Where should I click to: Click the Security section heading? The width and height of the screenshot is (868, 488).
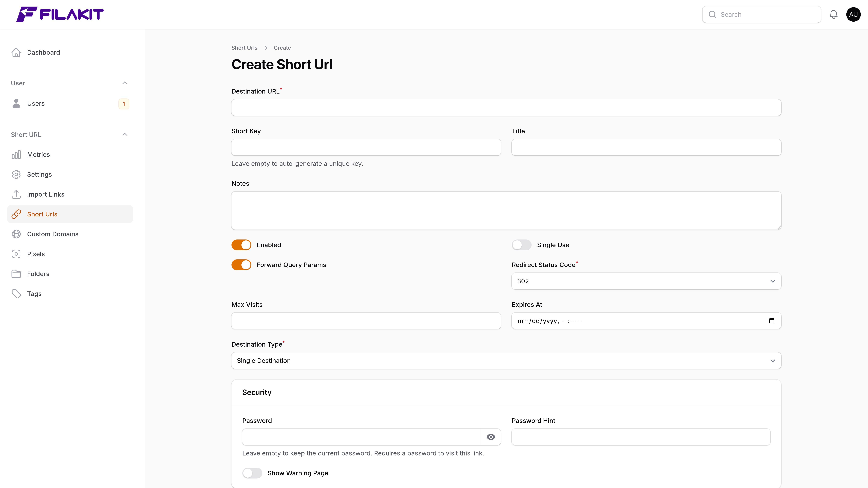(x=257, y=392)
